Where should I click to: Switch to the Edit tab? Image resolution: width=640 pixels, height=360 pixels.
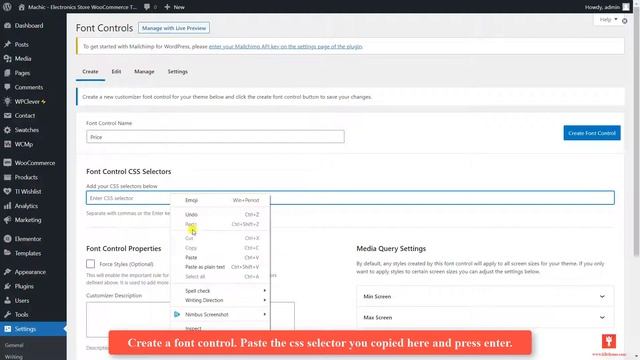116,71
